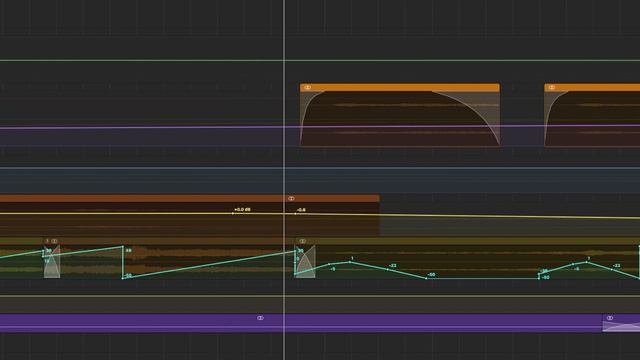Screen dimensions: 640x360
Task: Select the brown clip's header bar
Action: (x=189, y=198)
